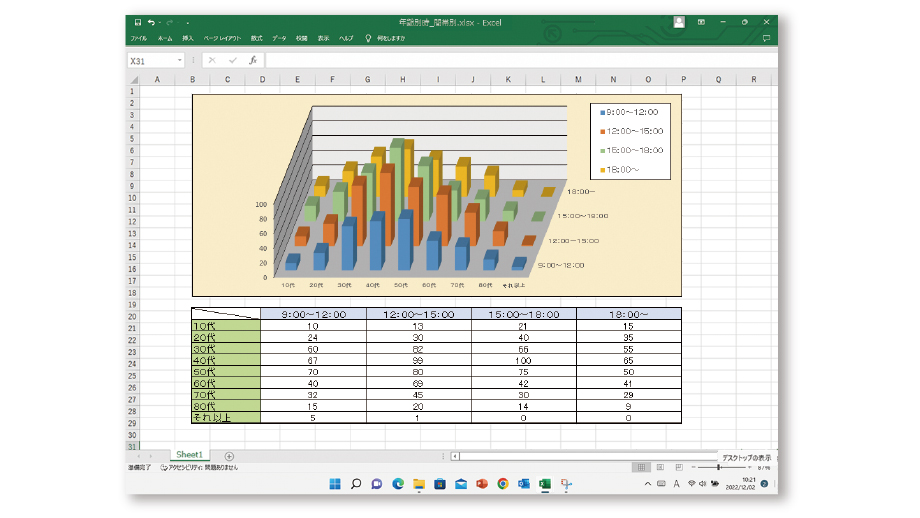
Task: Click the lightbulb tell-me search icon
Action: pos(368,38)
